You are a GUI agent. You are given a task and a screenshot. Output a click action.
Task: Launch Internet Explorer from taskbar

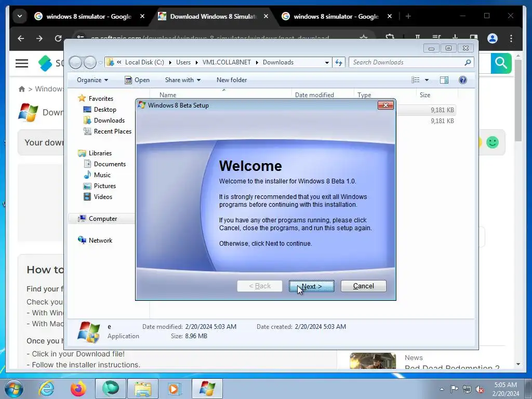[x=46, y=389]
